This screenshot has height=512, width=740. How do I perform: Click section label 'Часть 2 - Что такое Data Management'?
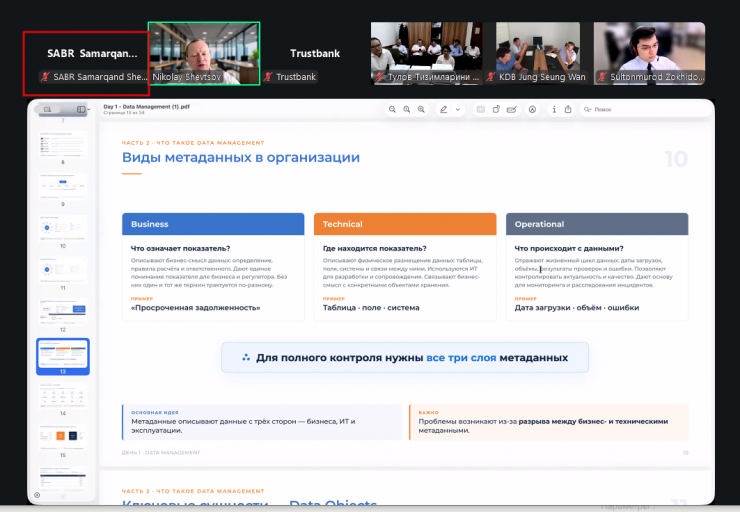193,143
